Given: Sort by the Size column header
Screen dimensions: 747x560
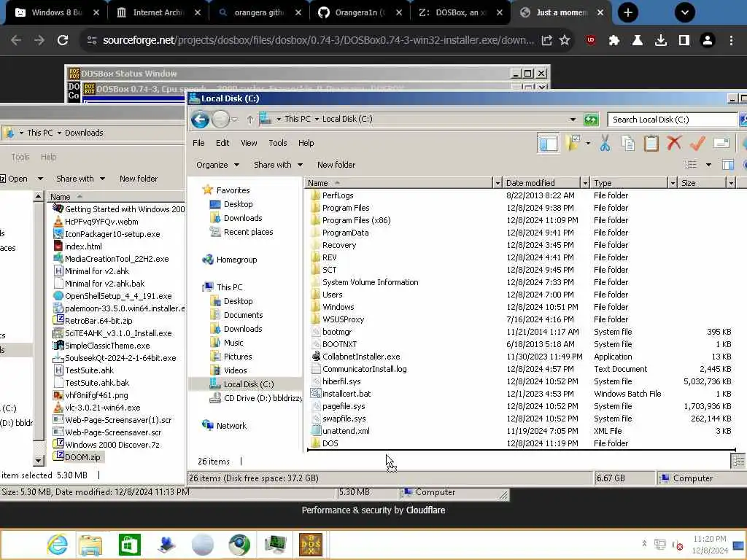Looking at the screenshot, I should [703, 183].
